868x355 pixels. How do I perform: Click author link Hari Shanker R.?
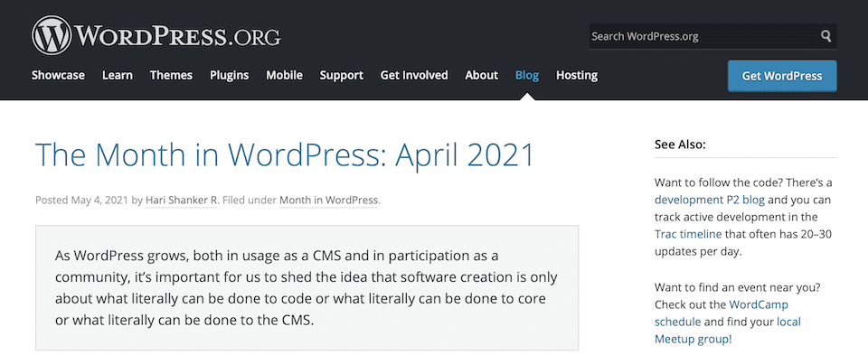(182, 201)
